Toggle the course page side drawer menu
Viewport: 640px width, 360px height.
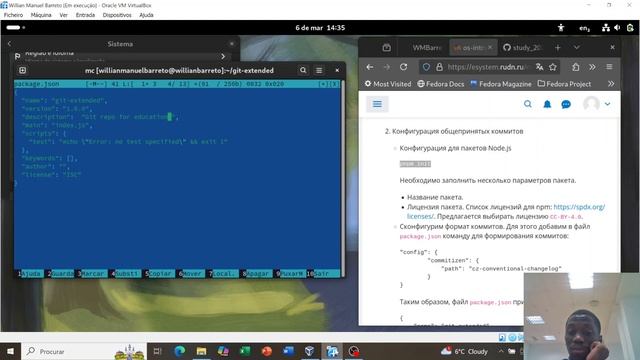point(377,104)
